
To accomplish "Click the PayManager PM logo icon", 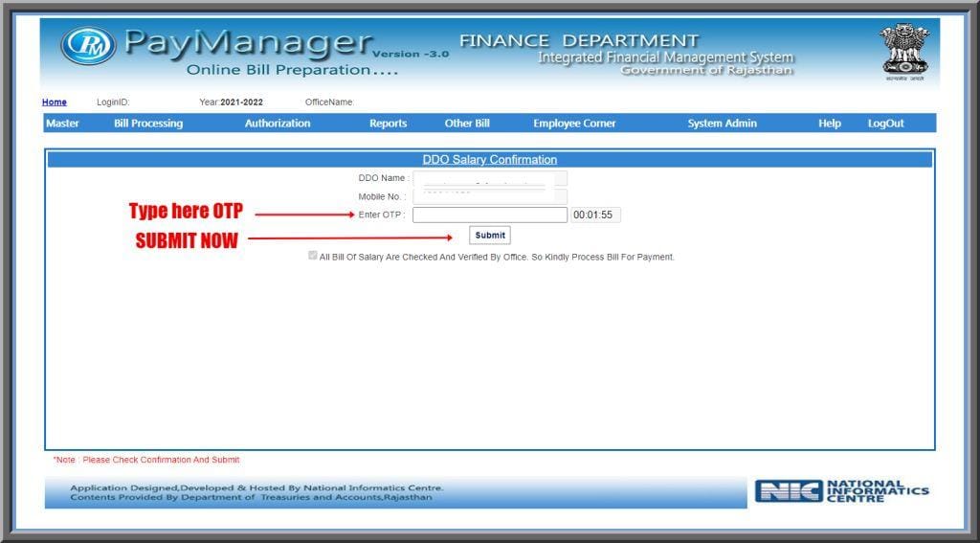I will point(88,46).
